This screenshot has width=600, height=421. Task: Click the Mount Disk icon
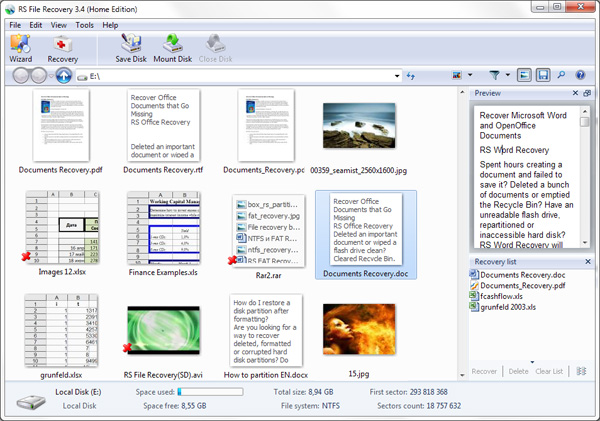coord(173,48)
